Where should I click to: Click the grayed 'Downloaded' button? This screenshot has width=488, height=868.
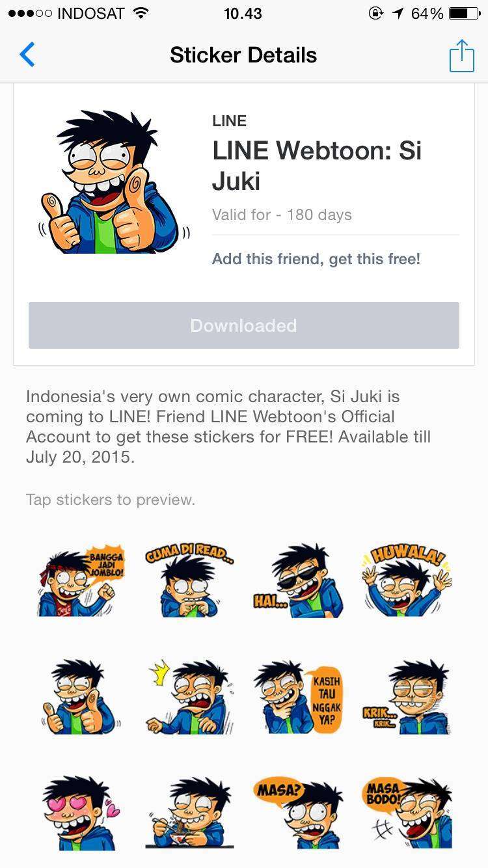point(244,325)
